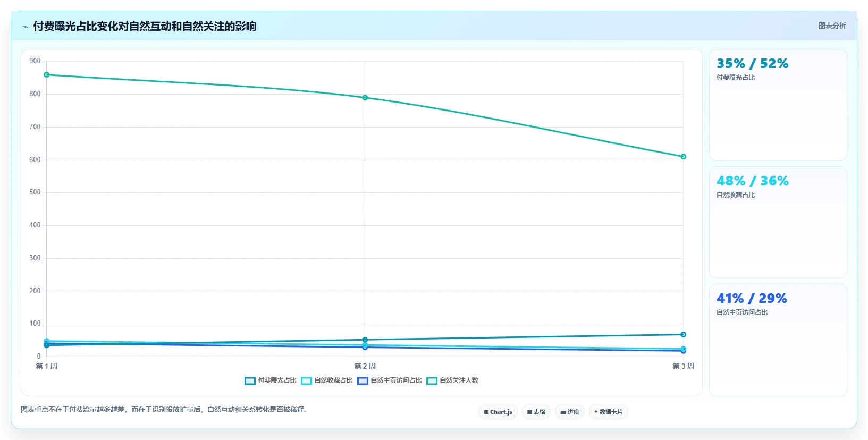Hide the 付费曝光占比 series via legend label
This screenshot has width=868, height=440.
277,380
